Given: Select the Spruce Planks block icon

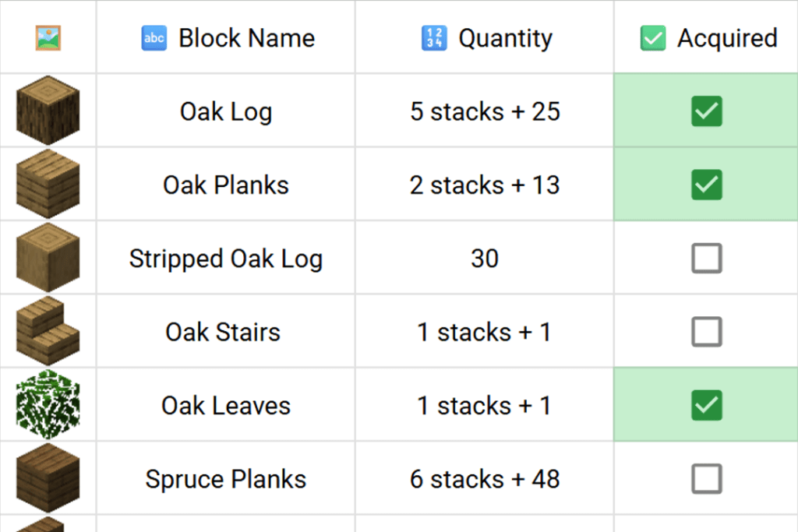Looking at the screenshot, I should pos(48,478).
